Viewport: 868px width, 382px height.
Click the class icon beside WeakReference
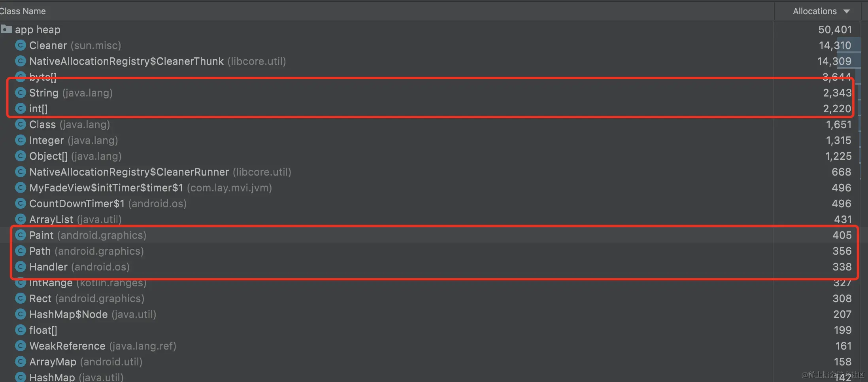point(20,346)
